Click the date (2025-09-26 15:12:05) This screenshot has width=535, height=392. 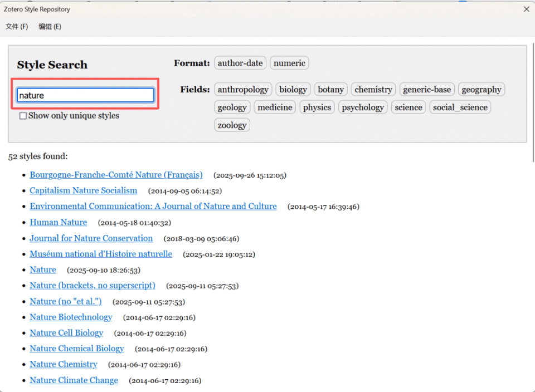point(250,175)
